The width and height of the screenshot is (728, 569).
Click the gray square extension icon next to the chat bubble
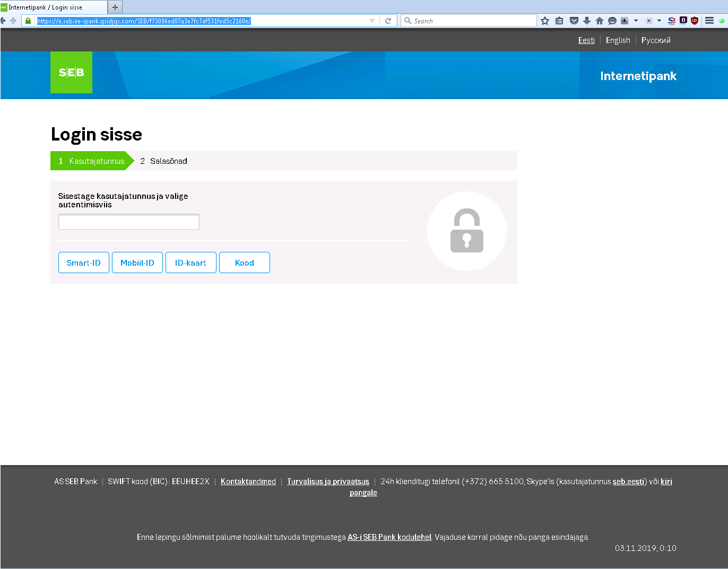pyautogui.click(x=625, y=21)
